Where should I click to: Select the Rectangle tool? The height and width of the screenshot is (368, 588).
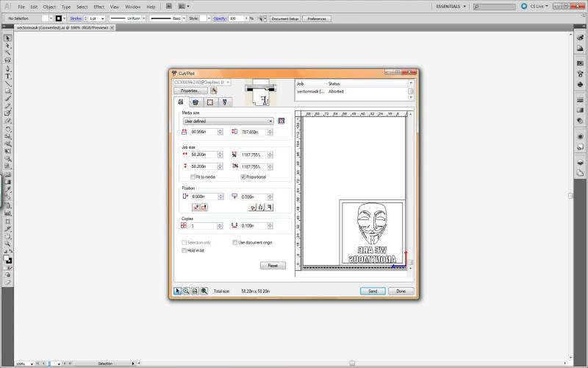click(x=7, y=91)
